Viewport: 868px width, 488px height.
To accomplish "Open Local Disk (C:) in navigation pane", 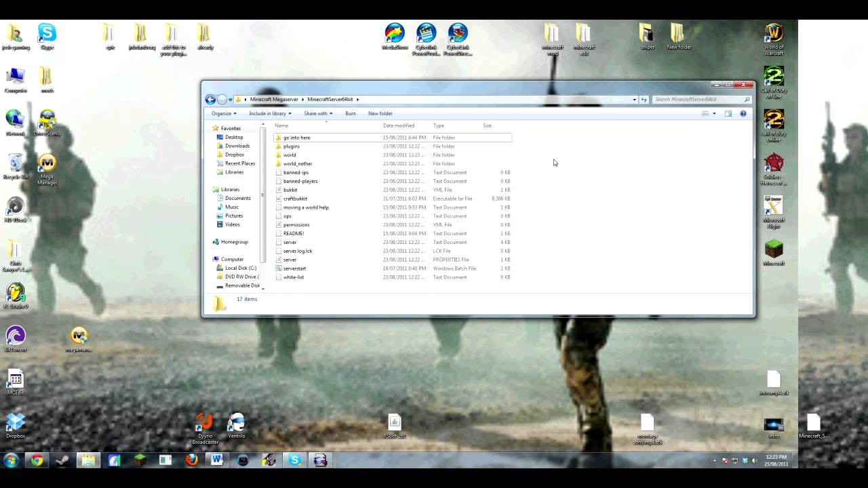I will coord(240,268).
